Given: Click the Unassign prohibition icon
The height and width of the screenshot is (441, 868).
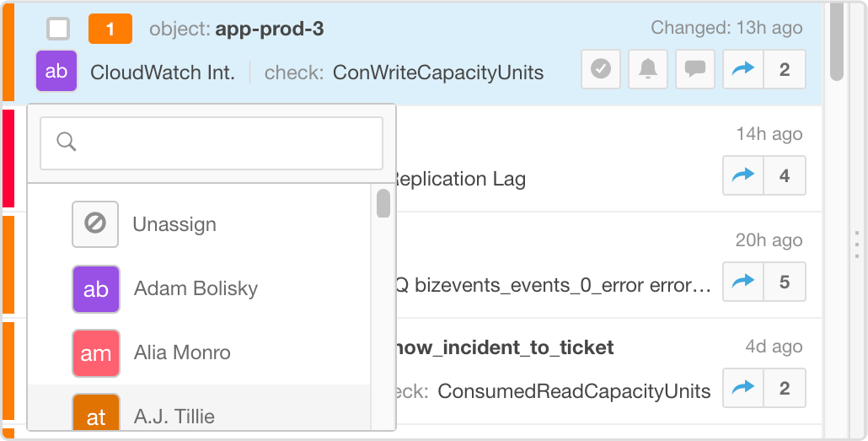Looking at the screenshot, I should pos(95,224).
